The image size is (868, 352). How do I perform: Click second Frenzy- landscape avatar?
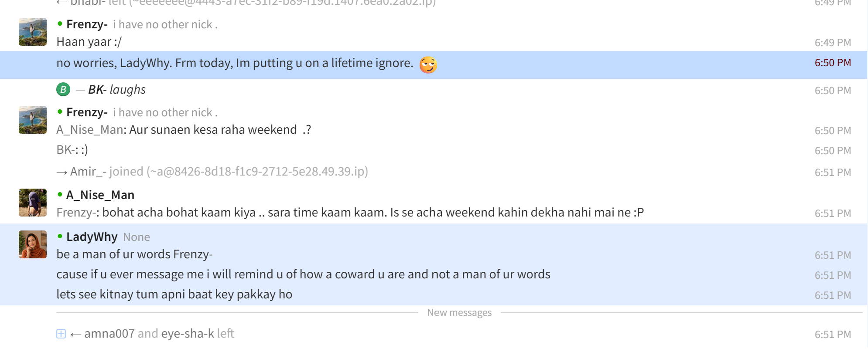pos(33,120)
